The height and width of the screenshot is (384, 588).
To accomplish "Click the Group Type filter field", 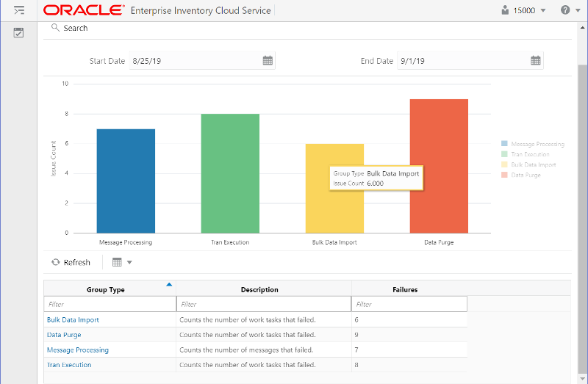I will point(110,304).
